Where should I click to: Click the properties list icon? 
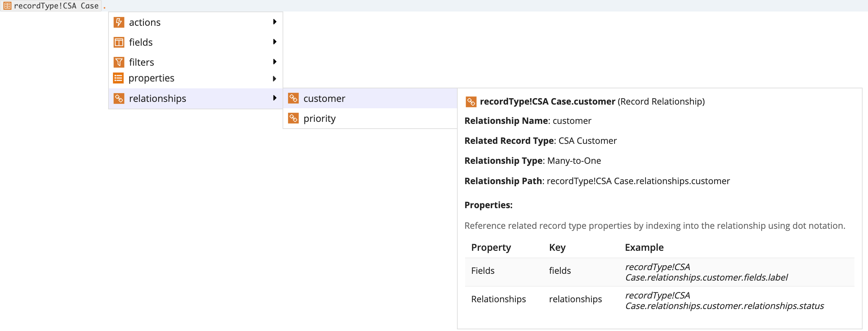point(118,78)
